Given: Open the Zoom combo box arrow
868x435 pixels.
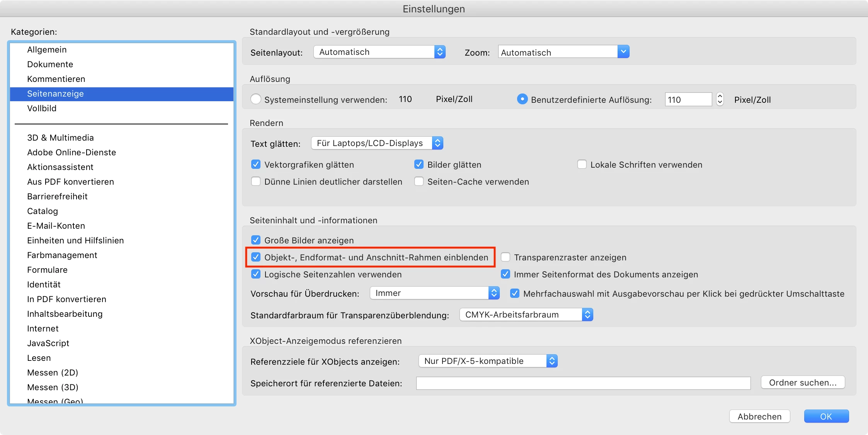Looking at the screenshot, I should point(623,52).
